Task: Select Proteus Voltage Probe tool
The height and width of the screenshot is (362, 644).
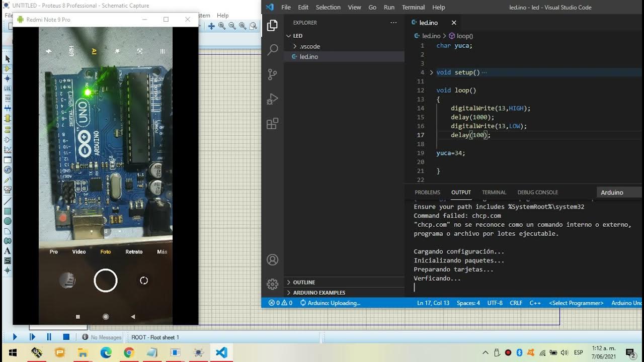Action: tap(8, 179)
